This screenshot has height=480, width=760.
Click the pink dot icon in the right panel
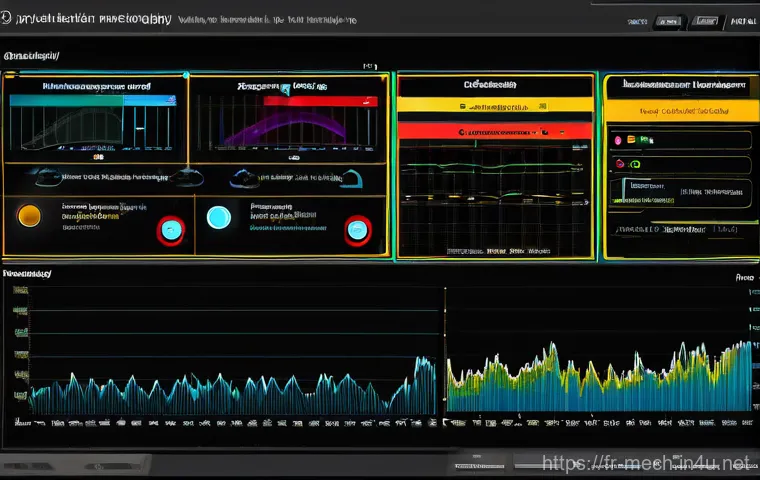click(x=619, y=140)
